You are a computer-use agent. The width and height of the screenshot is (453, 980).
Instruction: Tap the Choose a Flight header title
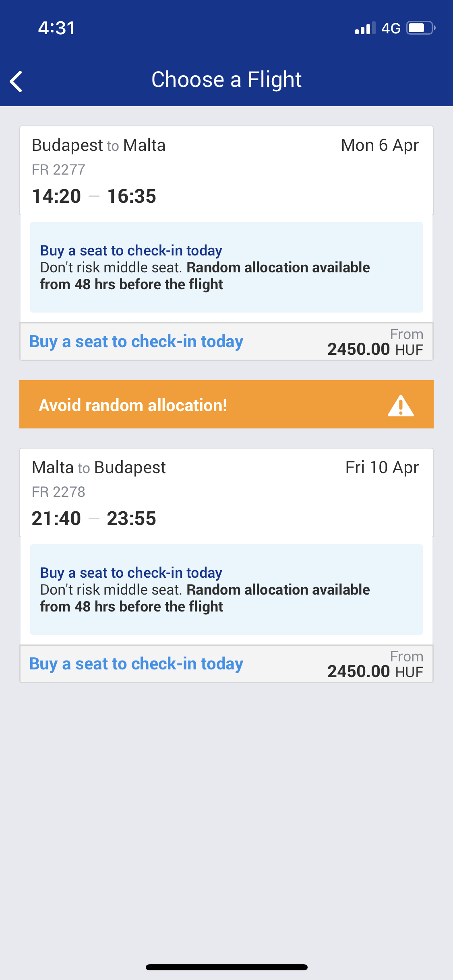coord(226,80)
